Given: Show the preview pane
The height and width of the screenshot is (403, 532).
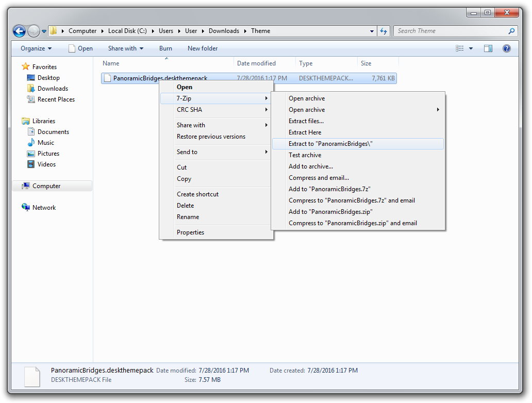Looking at the screenshot, I should click(488, 48).
